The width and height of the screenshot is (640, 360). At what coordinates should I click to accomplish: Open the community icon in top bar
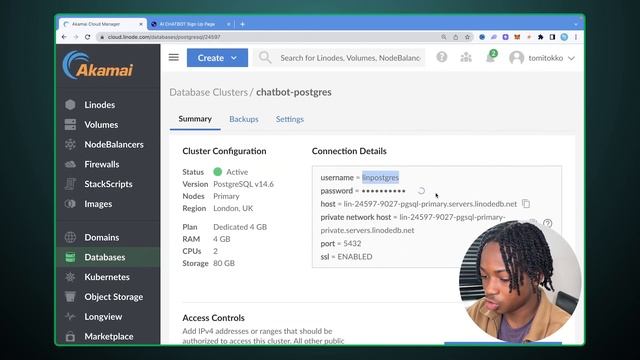point(466,58)
